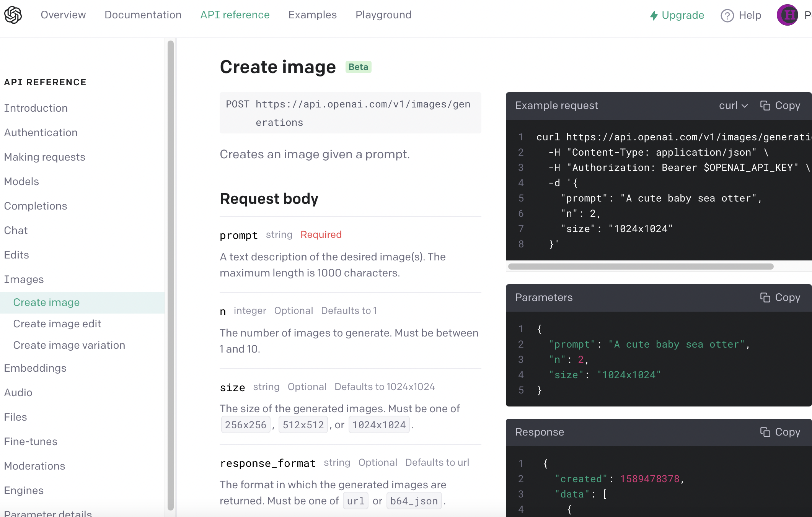Open the Embeddings sidebar section
812x517 pixels.
(x=35, y=368)
